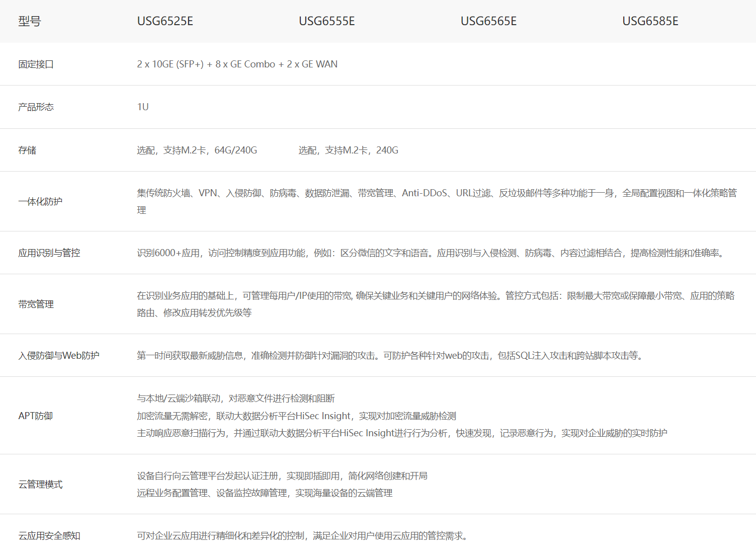Click the 固定接口 row label

click(36, 64)
